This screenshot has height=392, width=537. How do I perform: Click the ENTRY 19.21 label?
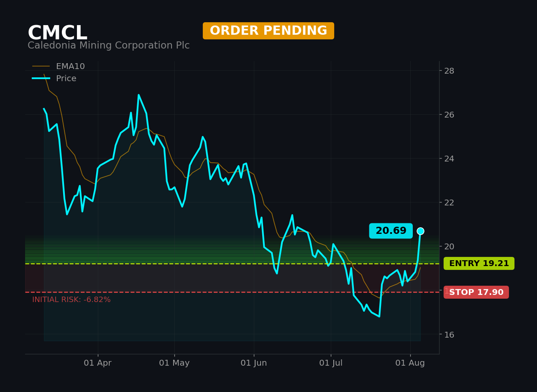tap(479, 264)
